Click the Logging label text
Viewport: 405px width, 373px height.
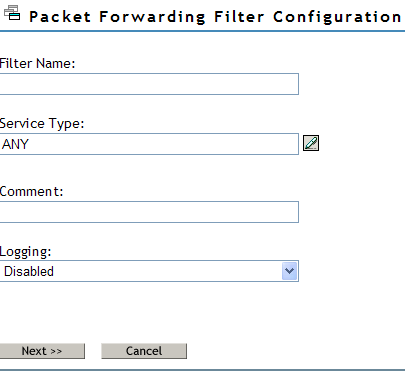(26, 252)
